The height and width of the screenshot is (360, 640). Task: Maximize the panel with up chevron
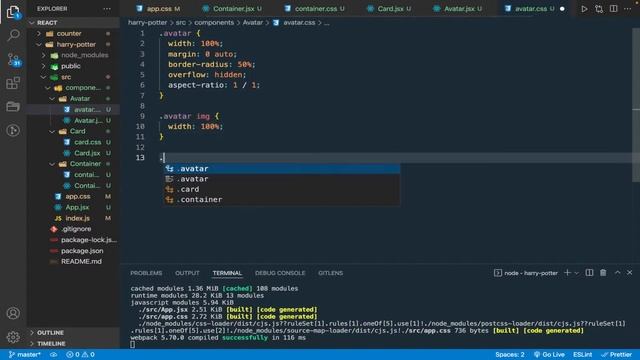[617, 273]
